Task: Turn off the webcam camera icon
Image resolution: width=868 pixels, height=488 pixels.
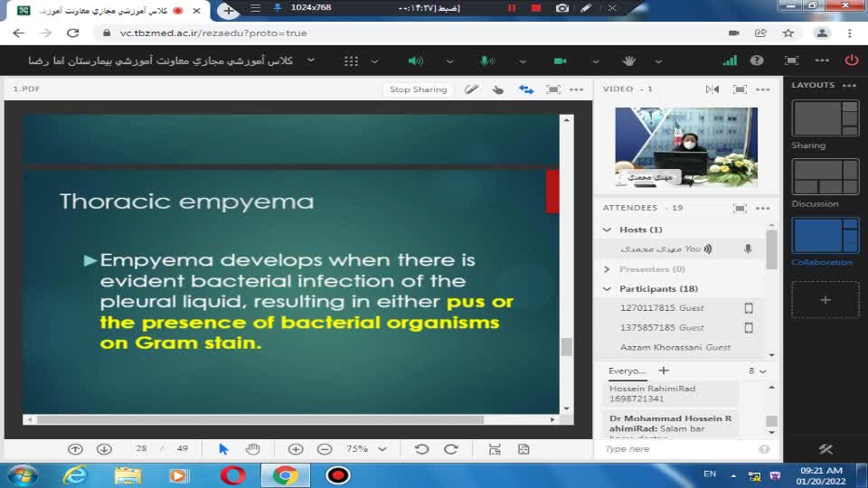Action: point(560,61)
